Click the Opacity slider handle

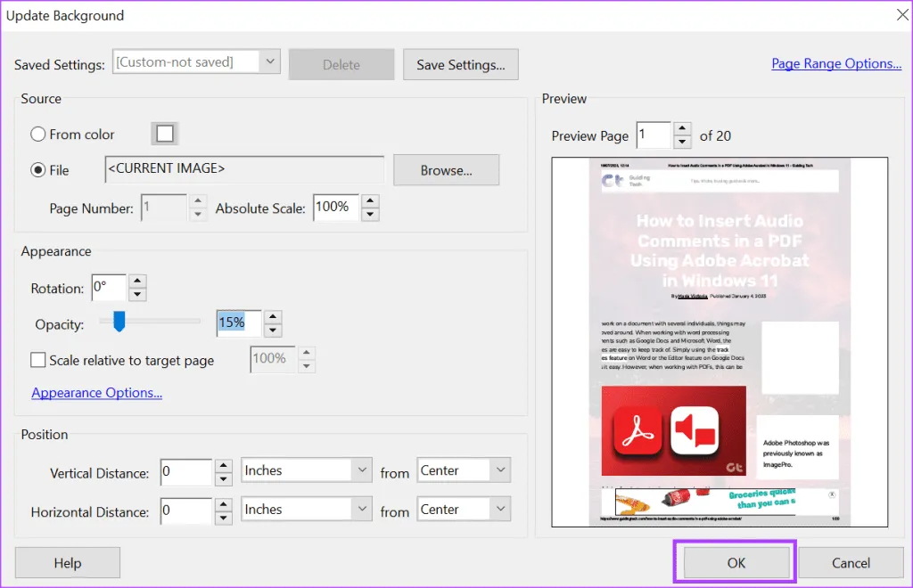[118, 323]
